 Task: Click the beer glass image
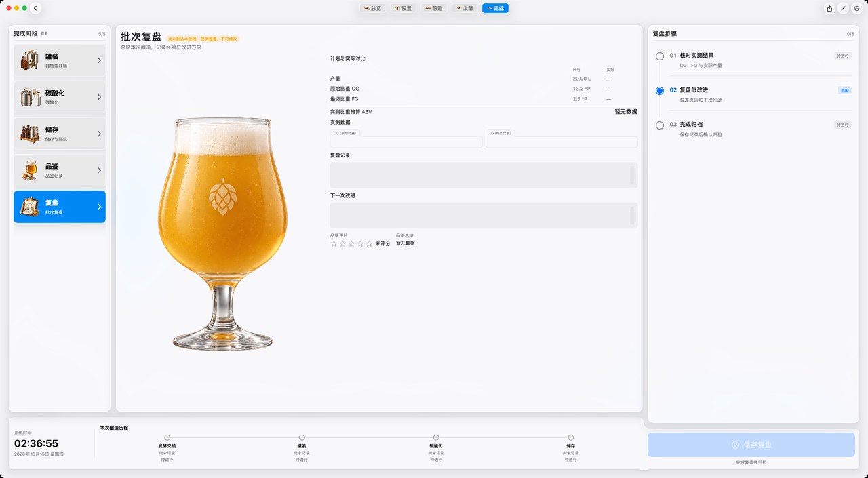(223, 234)
